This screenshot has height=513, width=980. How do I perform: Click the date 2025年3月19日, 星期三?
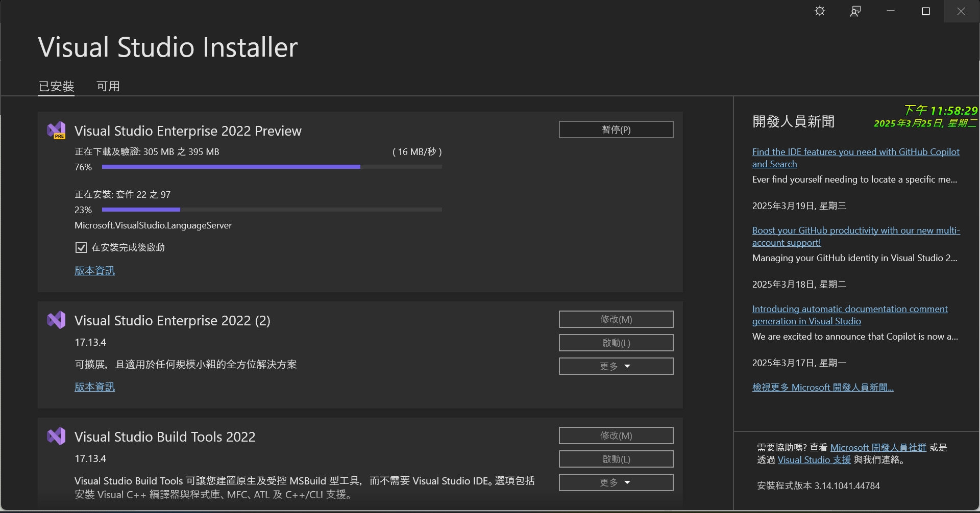799,206
